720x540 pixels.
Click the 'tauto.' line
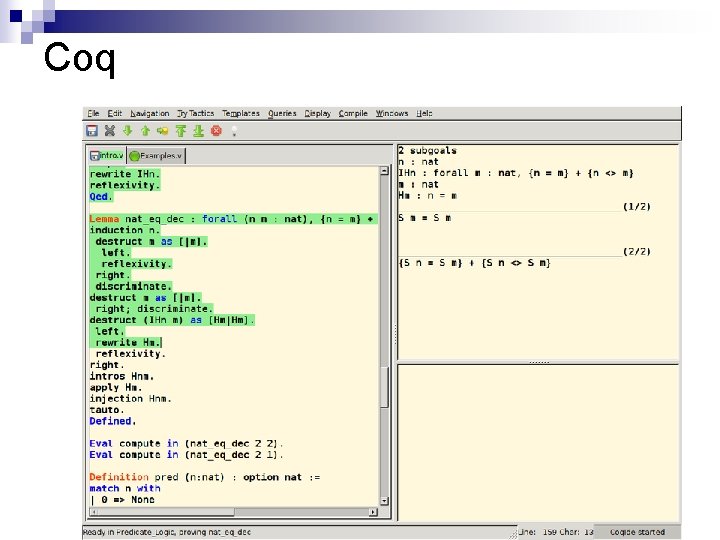click(107, 410)
